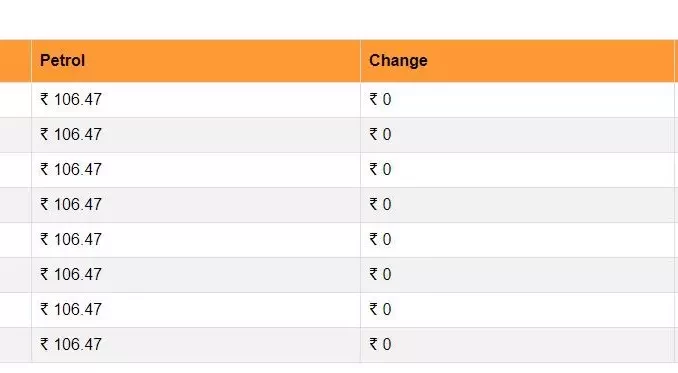The image size is (678, 373).
Task: Select the fourth row Petrol price cell
Action: [x=196, y=205]
